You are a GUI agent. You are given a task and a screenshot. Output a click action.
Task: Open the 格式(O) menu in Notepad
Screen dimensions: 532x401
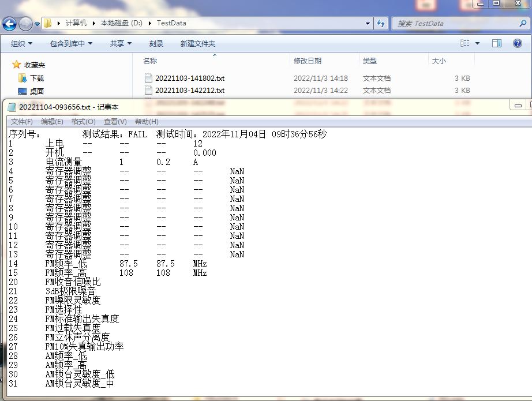84,121
